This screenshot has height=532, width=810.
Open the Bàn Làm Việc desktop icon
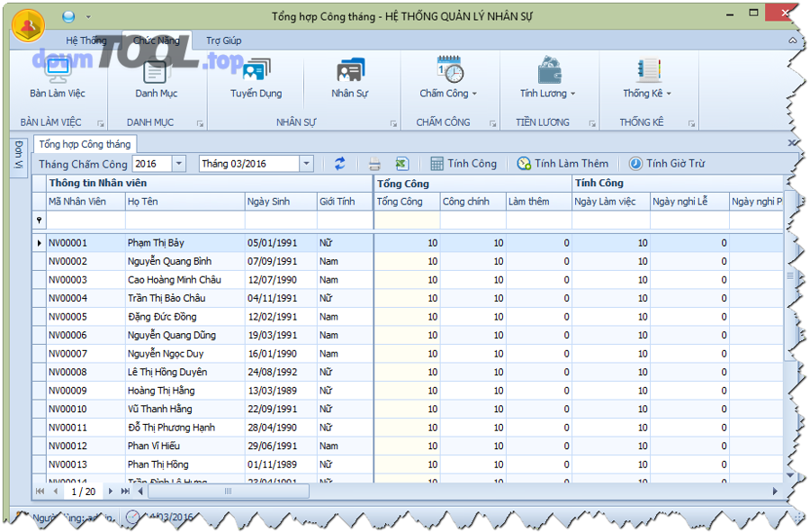click(x=57, y=77)
